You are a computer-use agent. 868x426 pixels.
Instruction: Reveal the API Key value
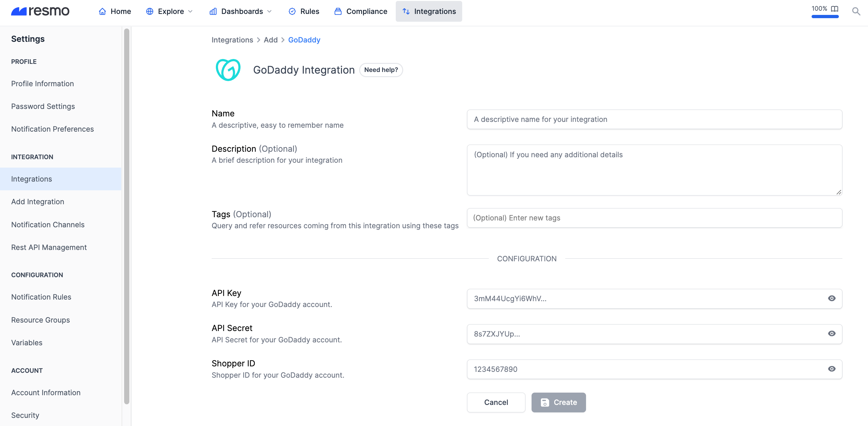(832, 298)
